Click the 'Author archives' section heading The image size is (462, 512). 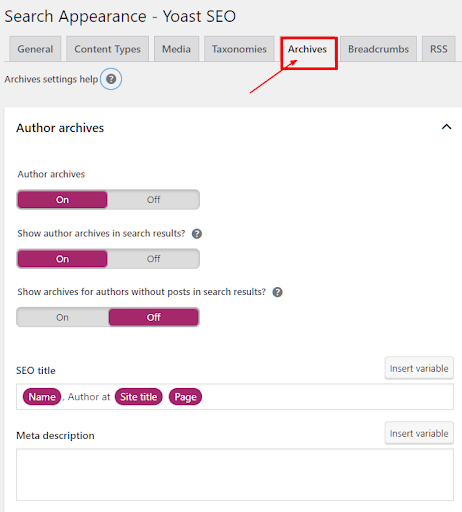(60, 128)
